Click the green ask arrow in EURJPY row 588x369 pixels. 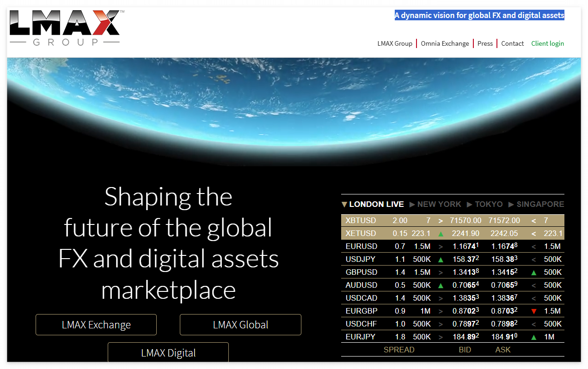(x=534, y=337)
